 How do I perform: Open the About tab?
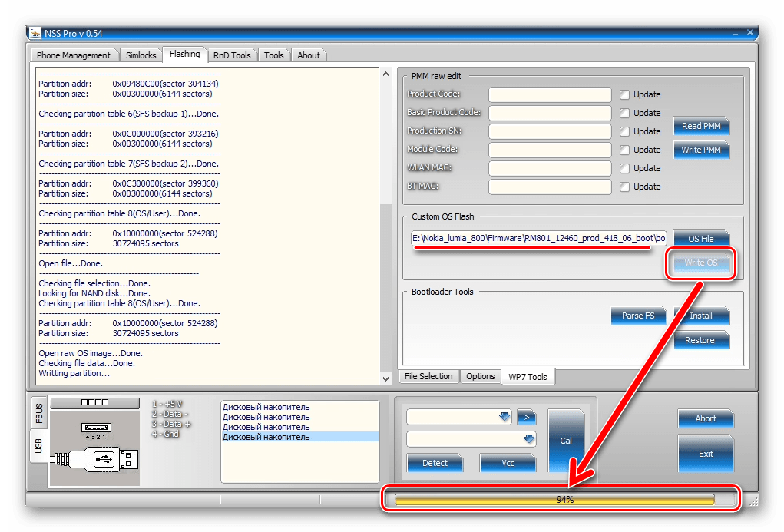click(x=309, y=55)
